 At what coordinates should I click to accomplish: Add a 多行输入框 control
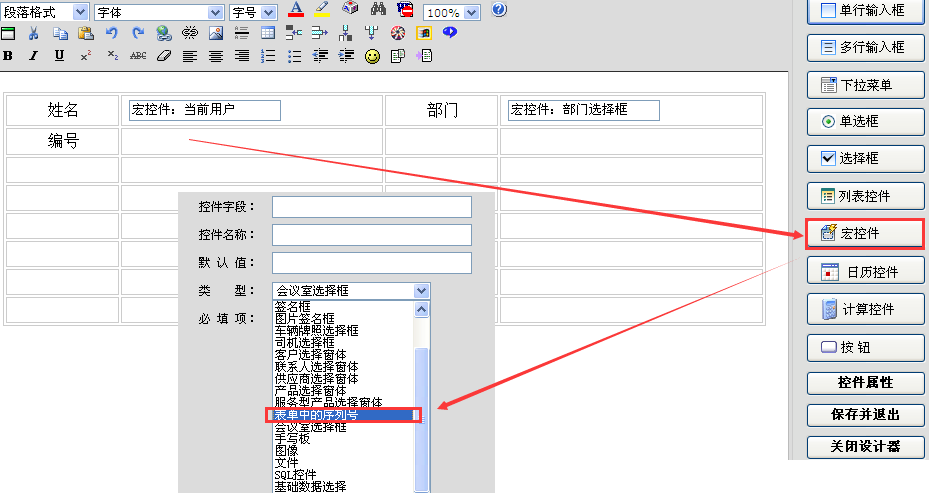[865, 47]
